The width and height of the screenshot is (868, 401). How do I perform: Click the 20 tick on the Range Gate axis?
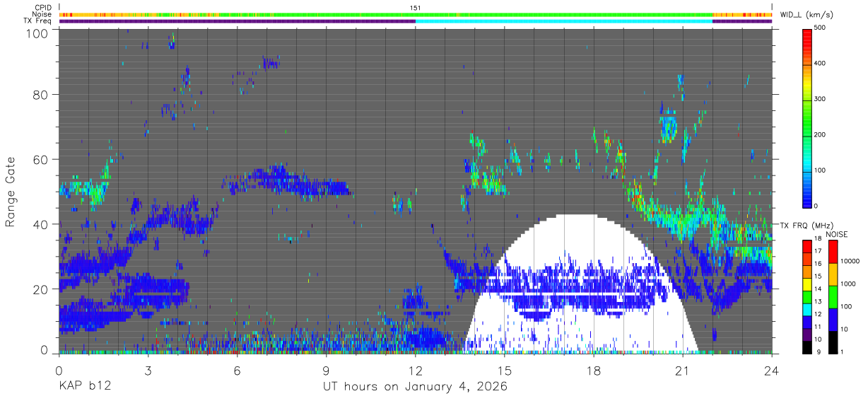click(x=41, y=289)
